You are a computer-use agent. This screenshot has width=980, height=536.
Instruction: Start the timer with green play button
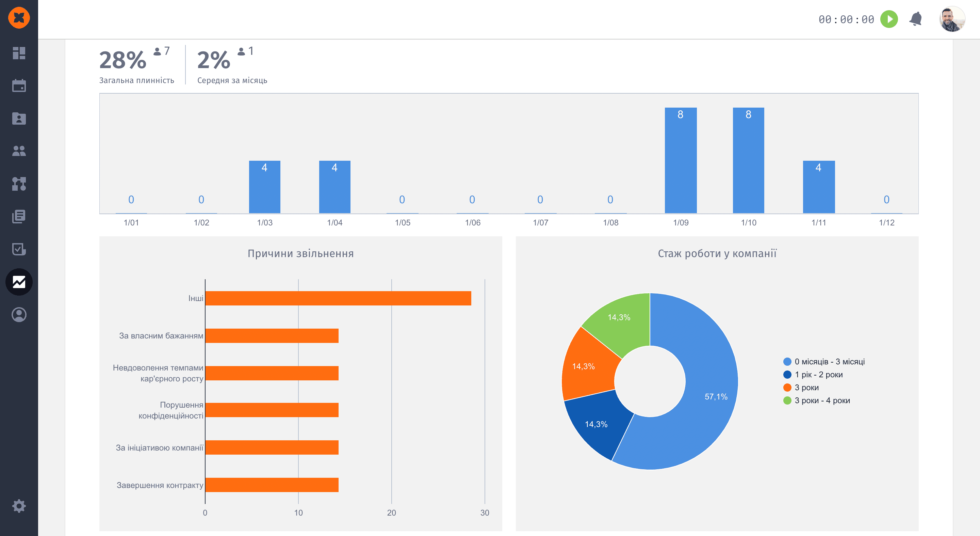coord(889,19)
